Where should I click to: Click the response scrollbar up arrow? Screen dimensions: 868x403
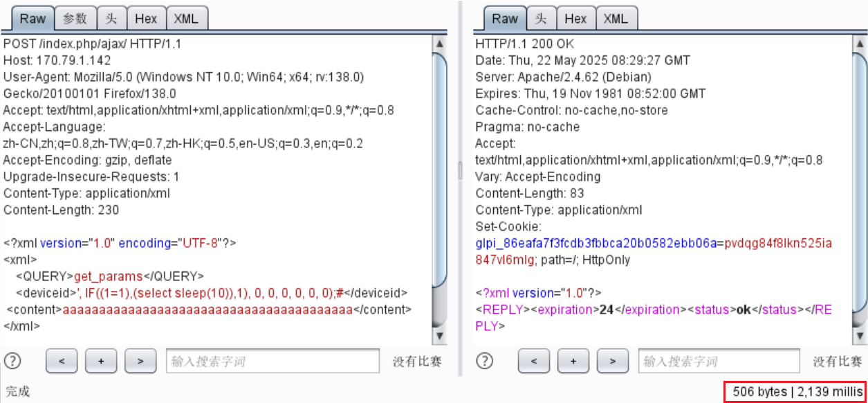(860, 44)
